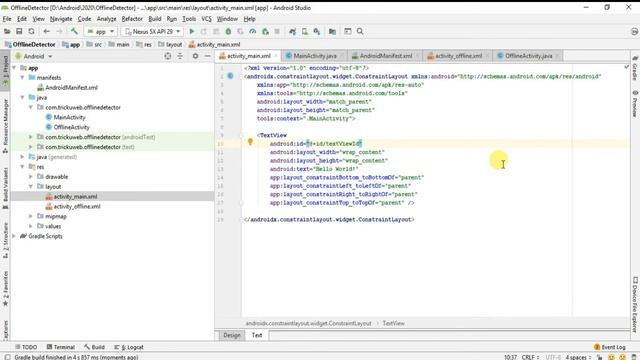Open SDK Manager icon
640x360 pixels.
pos(317,31)
